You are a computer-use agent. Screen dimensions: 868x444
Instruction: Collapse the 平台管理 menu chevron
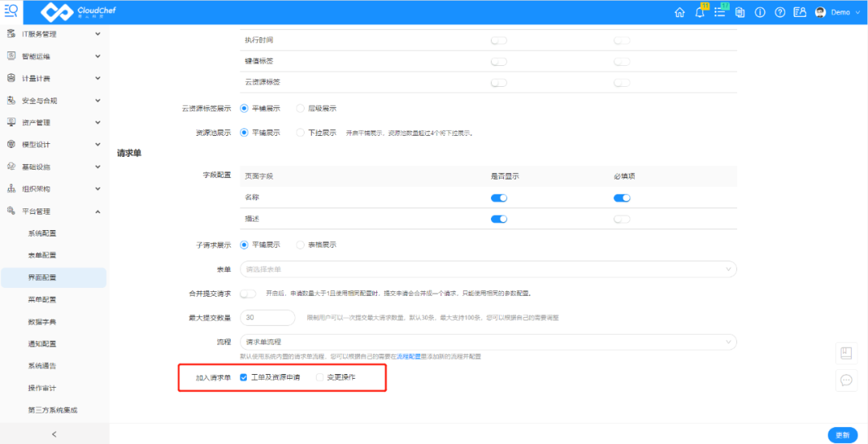pos(98,212)
